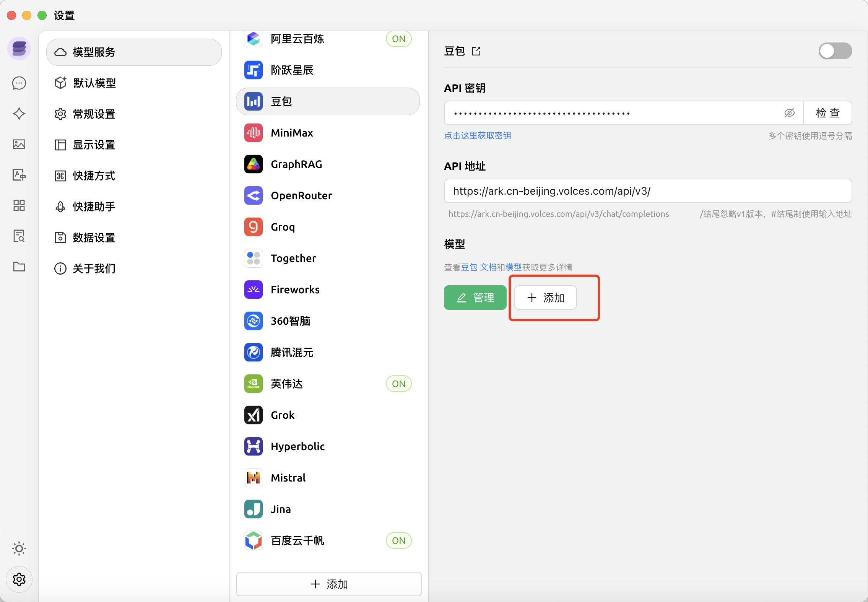Click the API 地址 input field
The height and width of the screenshot is (602, 868).
(647, 191)
